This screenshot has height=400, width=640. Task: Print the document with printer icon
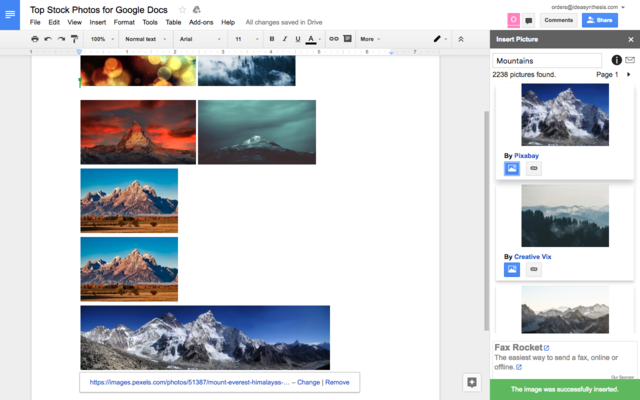tap(35, 39)
